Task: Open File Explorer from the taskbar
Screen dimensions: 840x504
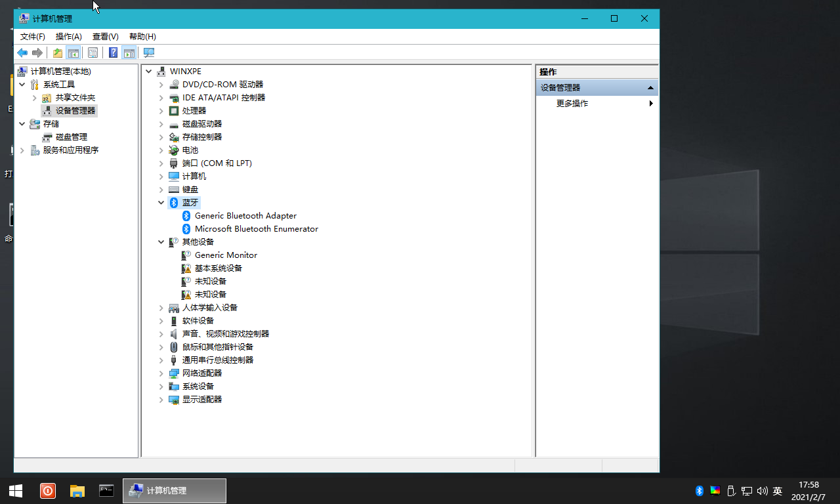Action: click(x=77, y=491)
